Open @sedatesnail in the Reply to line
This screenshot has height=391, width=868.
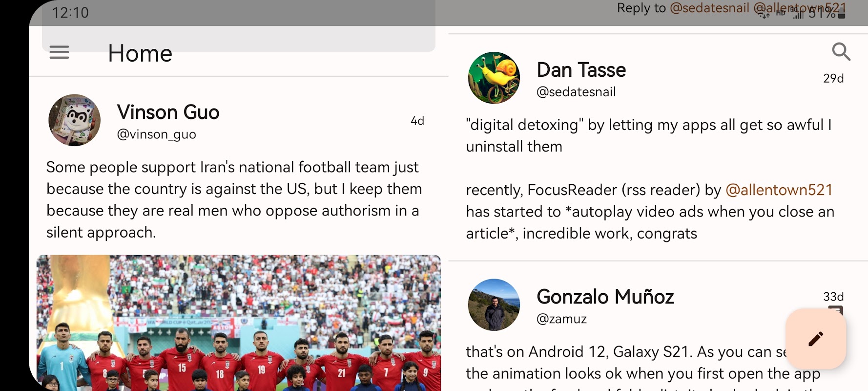[709, 8]
